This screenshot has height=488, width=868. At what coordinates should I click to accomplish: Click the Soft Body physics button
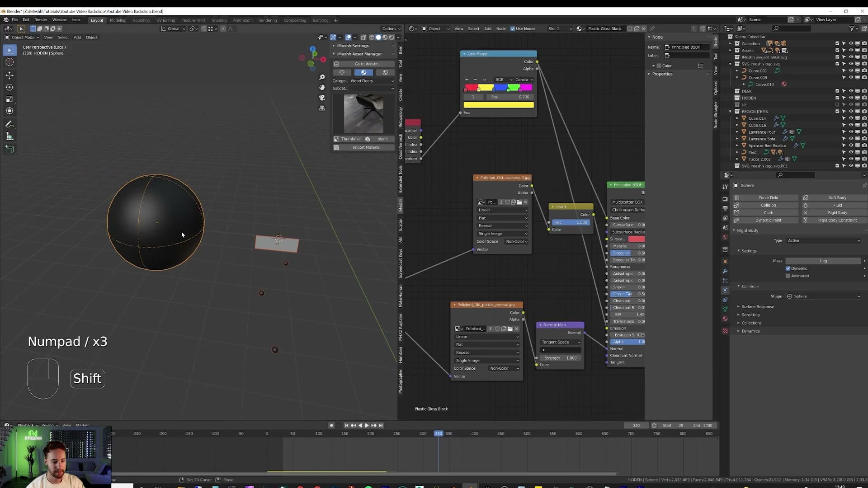pos(835,198)
